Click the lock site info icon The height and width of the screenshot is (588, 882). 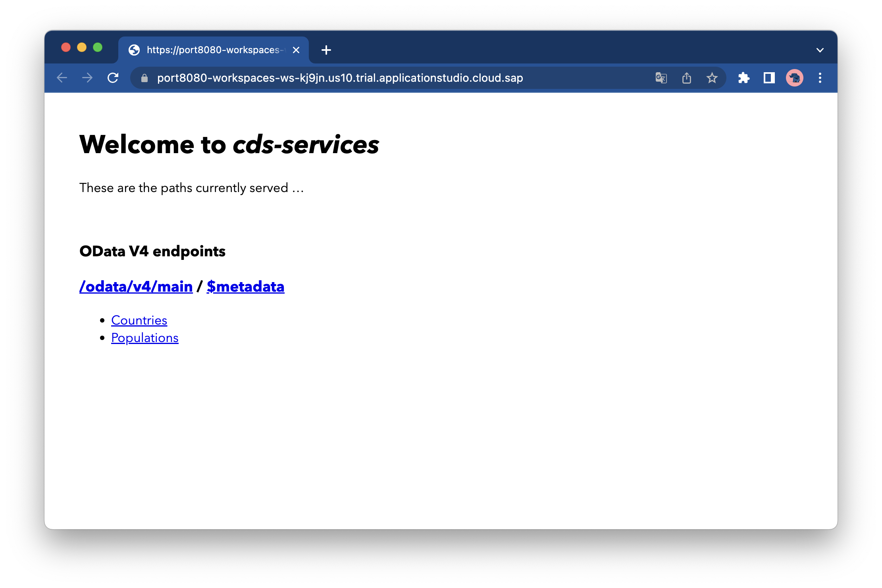pyautogui.click(x=144, y=78)
